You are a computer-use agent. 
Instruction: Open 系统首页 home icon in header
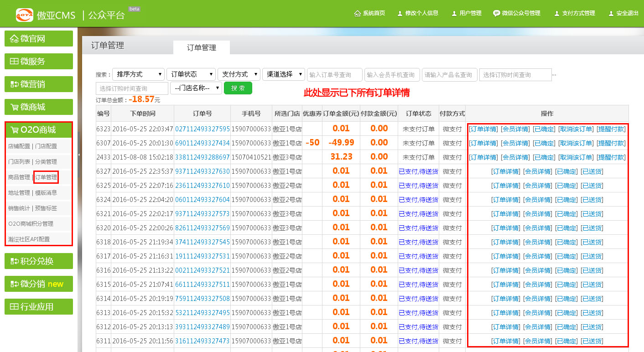pyautogui.click(x=358, y=13)
